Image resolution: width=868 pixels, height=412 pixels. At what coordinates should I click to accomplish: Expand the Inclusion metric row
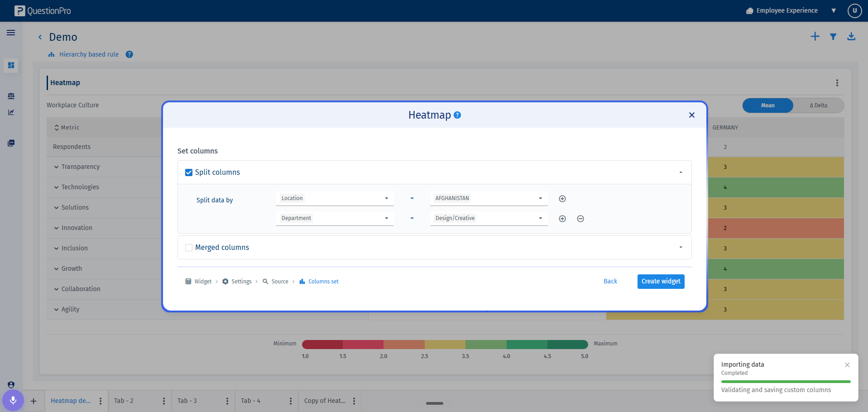pyautogui.click(x=56, y=249)
